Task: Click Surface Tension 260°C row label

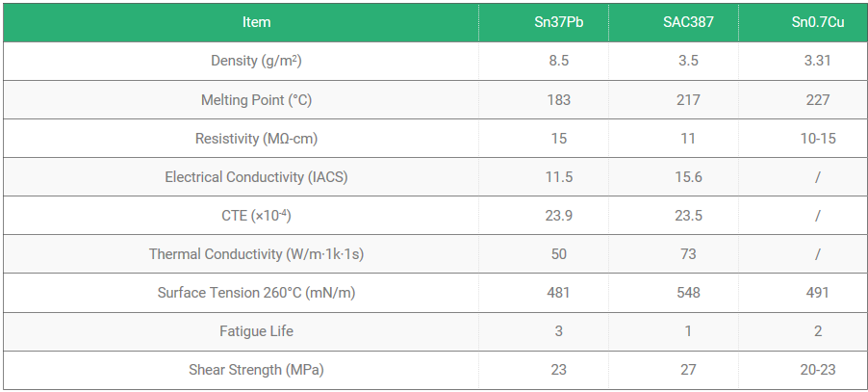Action: 256,293
